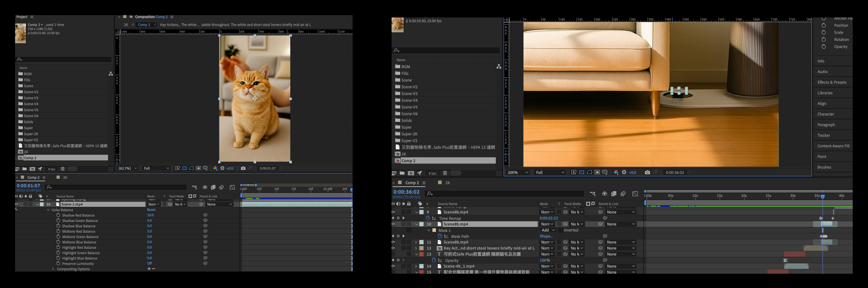This screenshot has height=288, width=868.
Task: Enable frame blending icon in left timeline
Action: click(213, 187)
